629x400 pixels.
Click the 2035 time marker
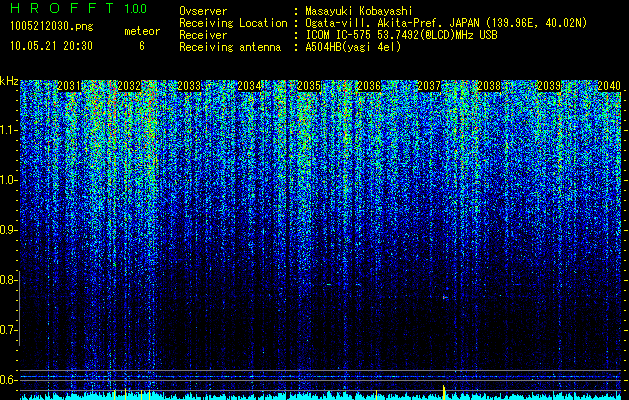click(309, 86)
